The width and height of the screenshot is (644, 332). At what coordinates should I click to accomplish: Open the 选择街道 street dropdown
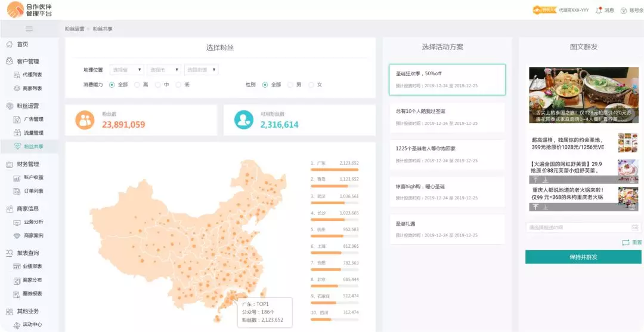point(202,70)
